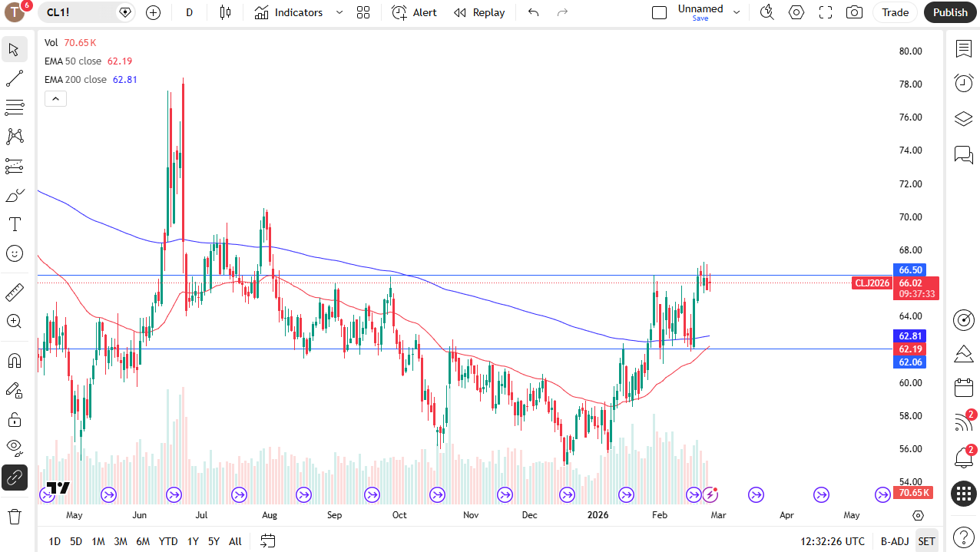Switch to the 1M date range
The width and height of the screenshot is (980, 552).
click(98, 541)
